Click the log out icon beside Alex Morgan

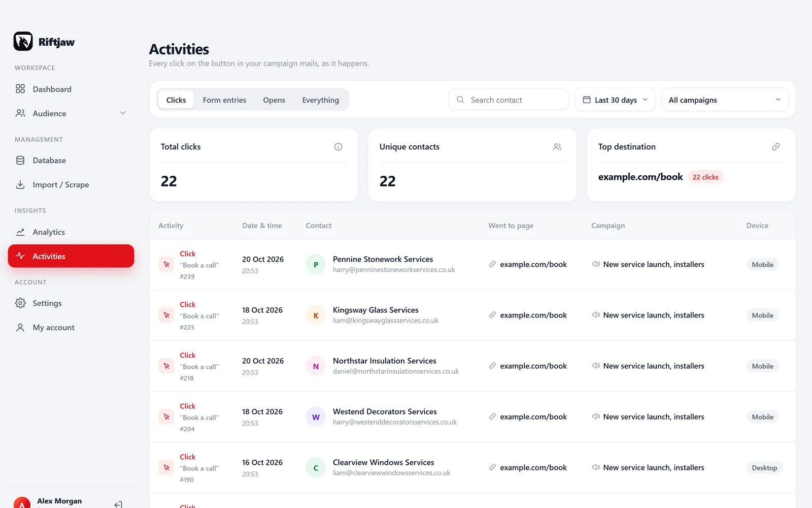[x=118, y=504]
